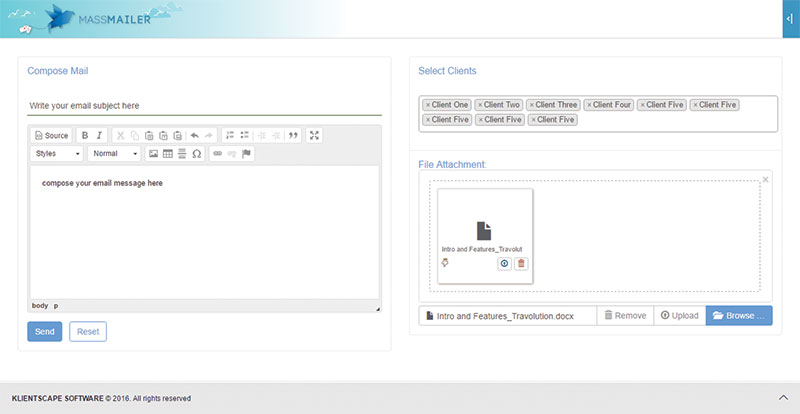The height and width of the screenshot is (414, 800).
Task: Insert special character with Omega icon
Action: click(196, 154)
